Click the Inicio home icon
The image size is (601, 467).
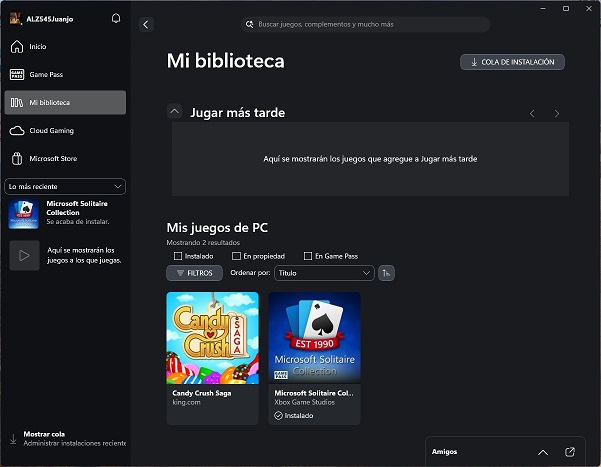pyautogui.click(x=17, y=46)
